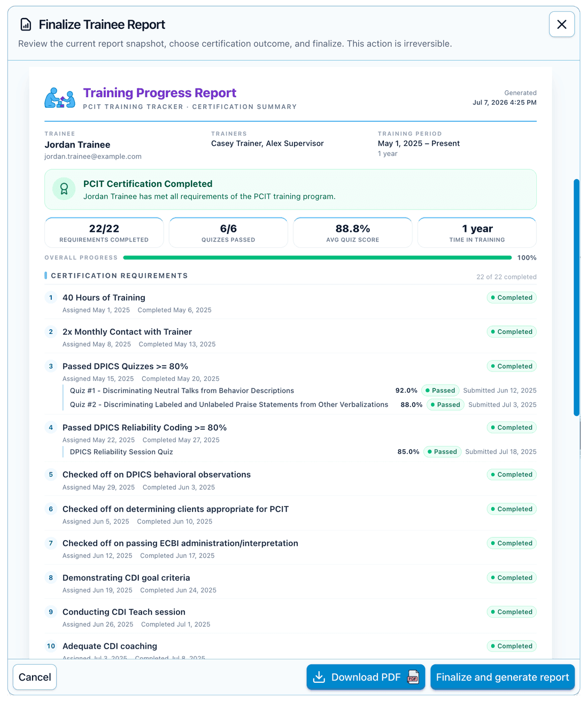Click 'Certification Requirements' section heading
The image size is (588, 701).
[119, 276]
